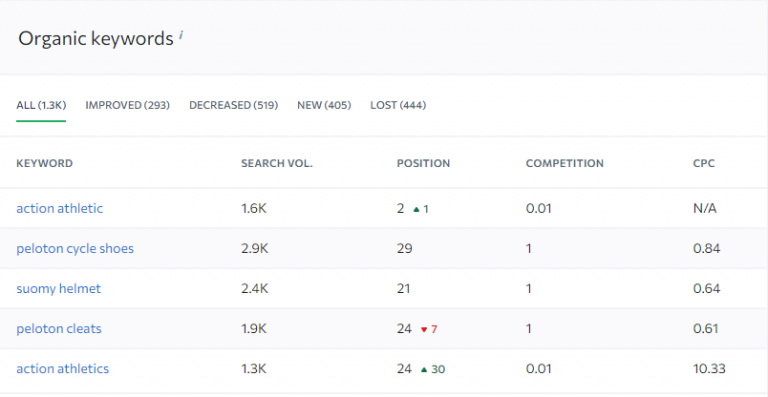Switch to the ALL (1.3K) tab
The image size is (768, 397).
click(41, 105)
